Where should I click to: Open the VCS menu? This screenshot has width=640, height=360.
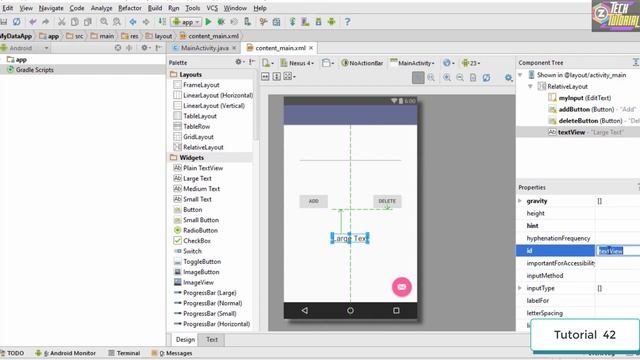tap(212, 8)
